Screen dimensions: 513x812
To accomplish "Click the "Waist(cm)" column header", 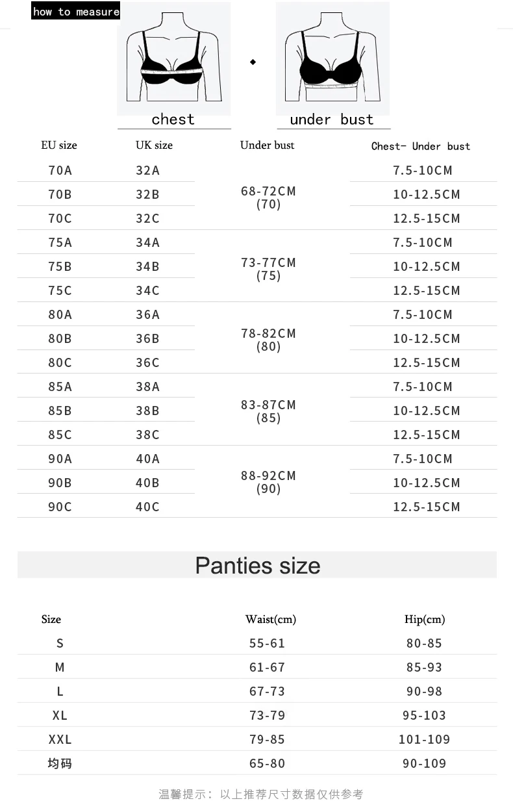I will point(270,620).
